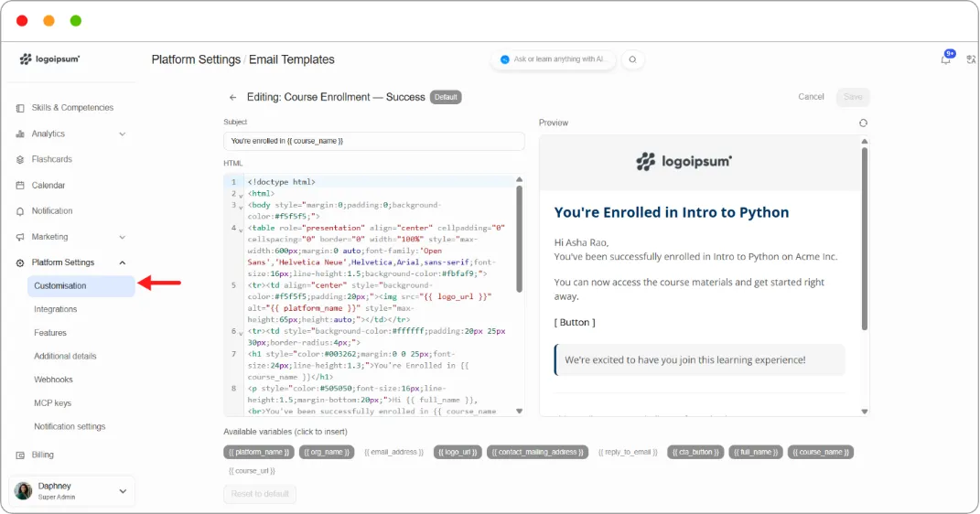Open Additional details page

[65, 356]
